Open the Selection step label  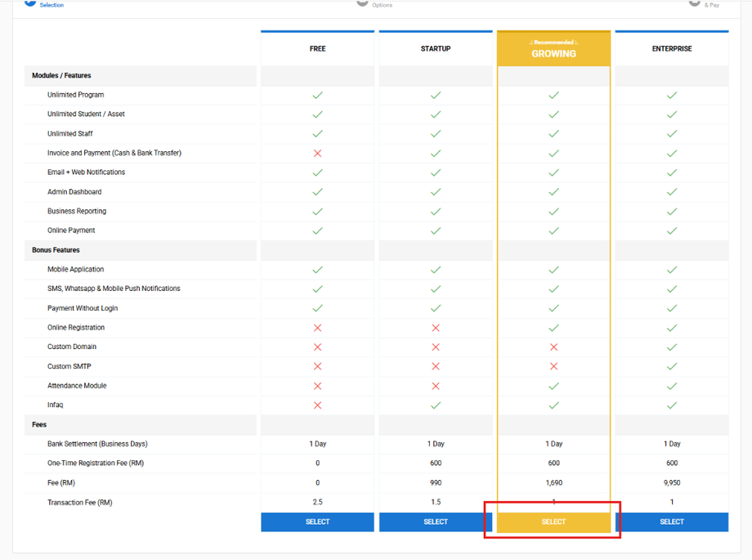51,5
